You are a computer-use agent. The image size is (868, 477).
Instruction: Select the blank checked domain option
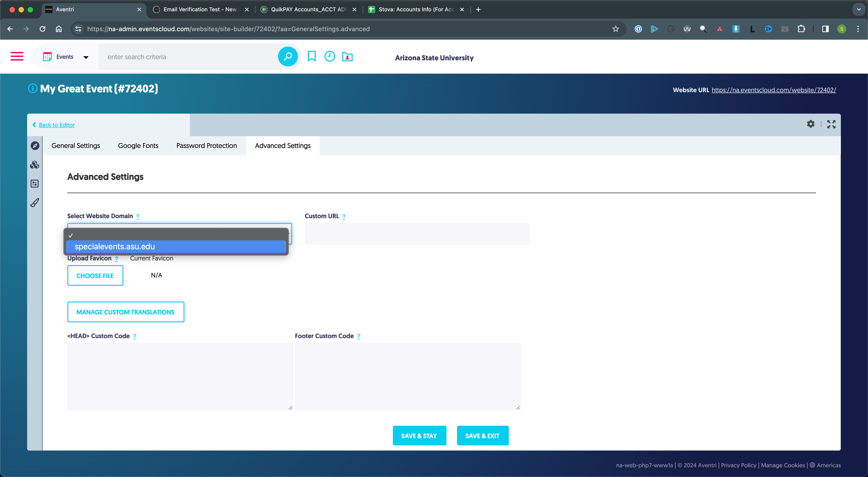click(x=176, y=235)
